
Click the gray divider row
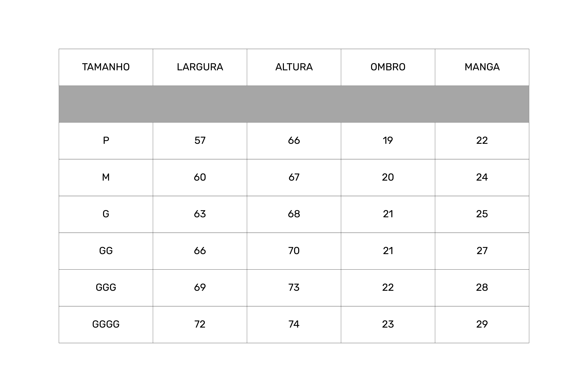pos(294,104)
